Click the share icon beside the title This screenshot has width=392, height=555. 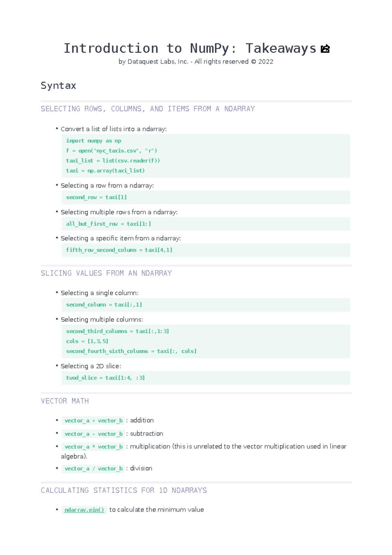[x=325, y=49]
